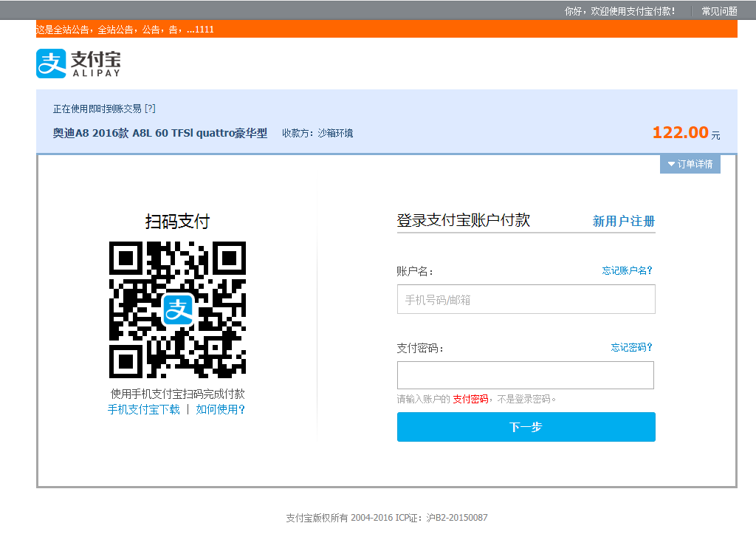Viewport: 756px width, 537px height.
Task: Click the 登录支付宝账户付款 heading
Action: (464, 220)
